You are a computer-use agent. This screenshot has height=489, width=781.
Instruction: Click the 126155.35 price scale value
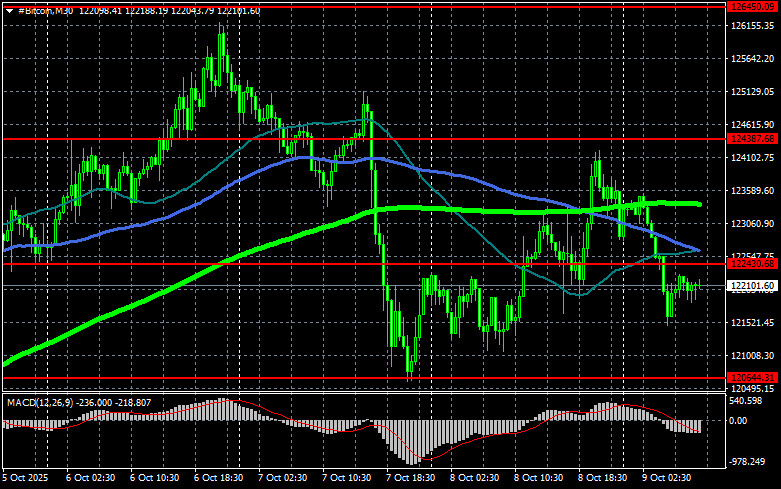click(752, 25)
